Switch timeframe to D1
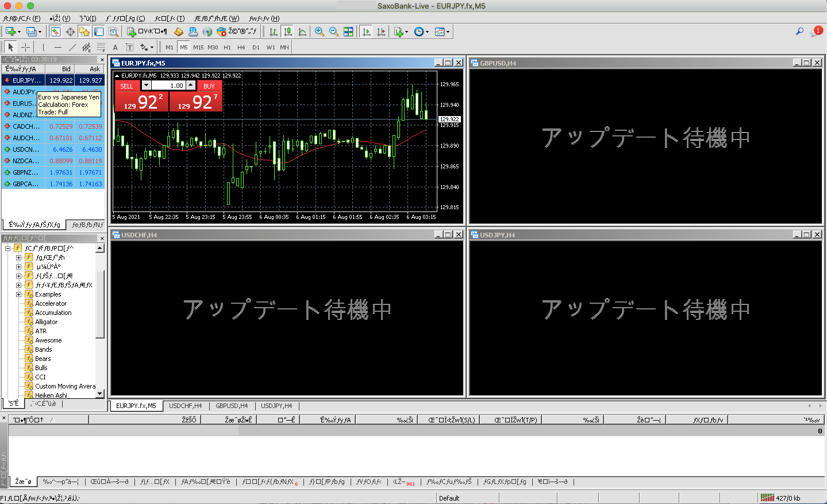Screen dimensions: 827x504 (256, 47)
